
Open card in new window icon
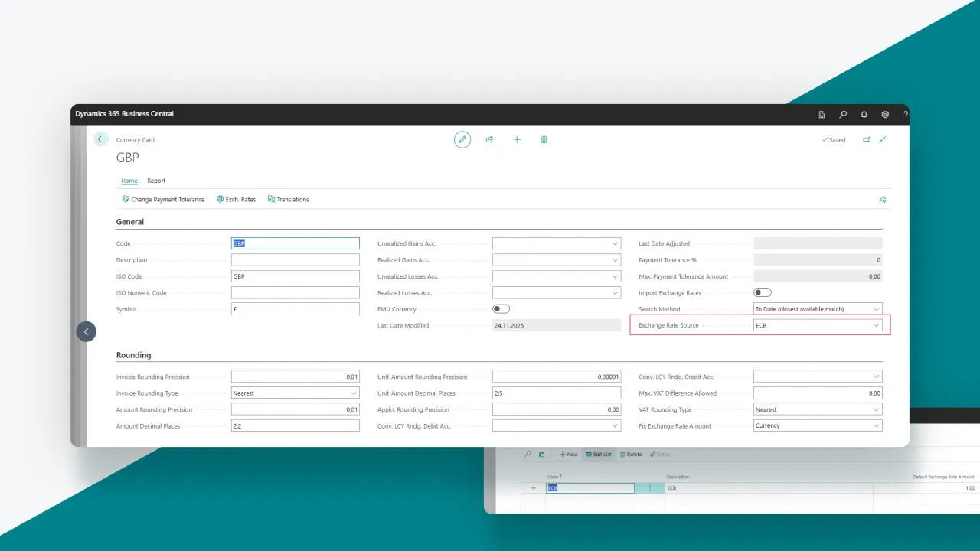coord(867,139)
